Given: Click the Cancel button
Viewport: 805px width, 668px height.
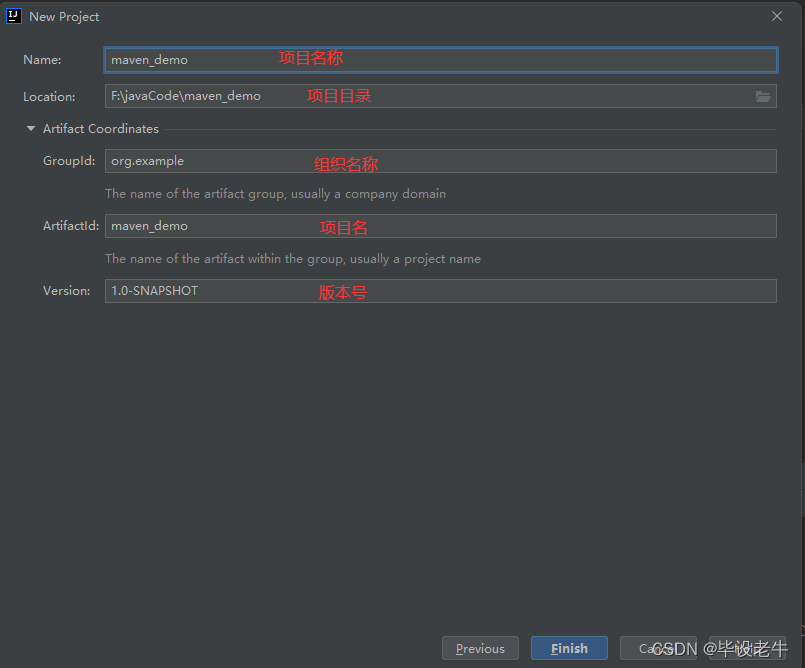Looking at the screenshot, I should point(658,648).
